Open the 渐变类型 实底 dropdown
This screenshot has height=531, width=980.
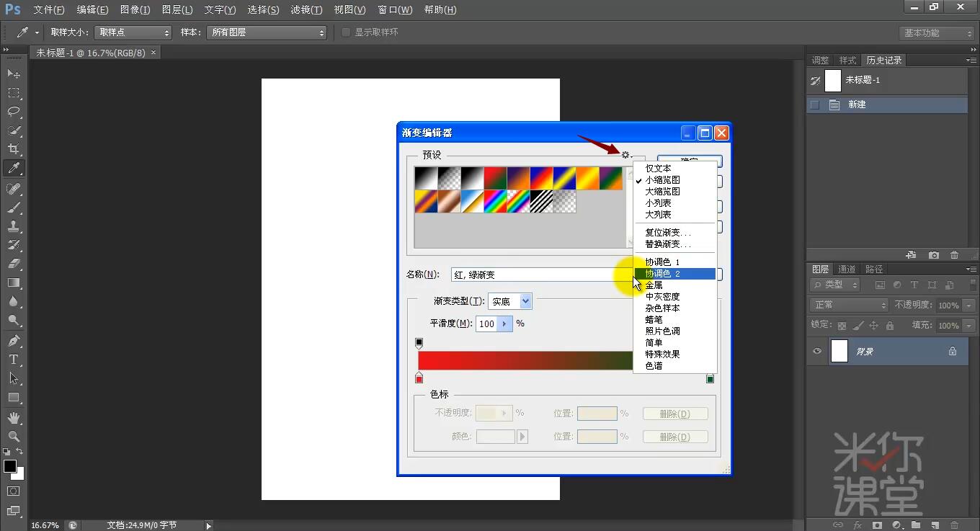[x=510, y=301]
